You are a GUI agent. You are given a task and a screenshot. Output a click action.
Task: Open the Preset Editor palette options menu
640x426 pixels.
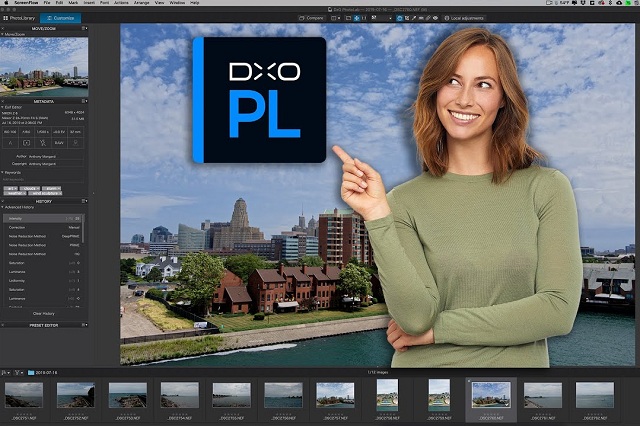tap(84, 325)
